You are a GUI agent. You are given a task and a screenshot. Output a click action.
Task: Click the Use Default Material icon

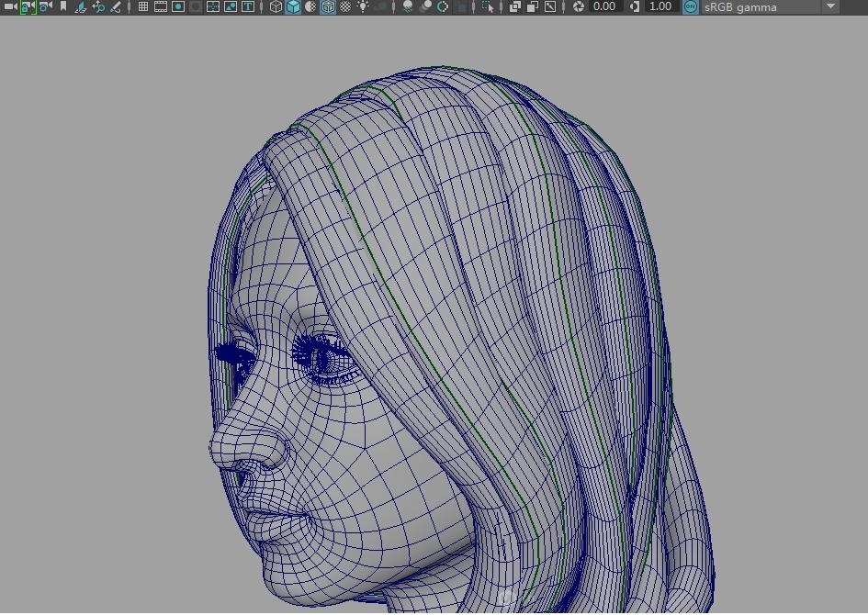[310, 6]
